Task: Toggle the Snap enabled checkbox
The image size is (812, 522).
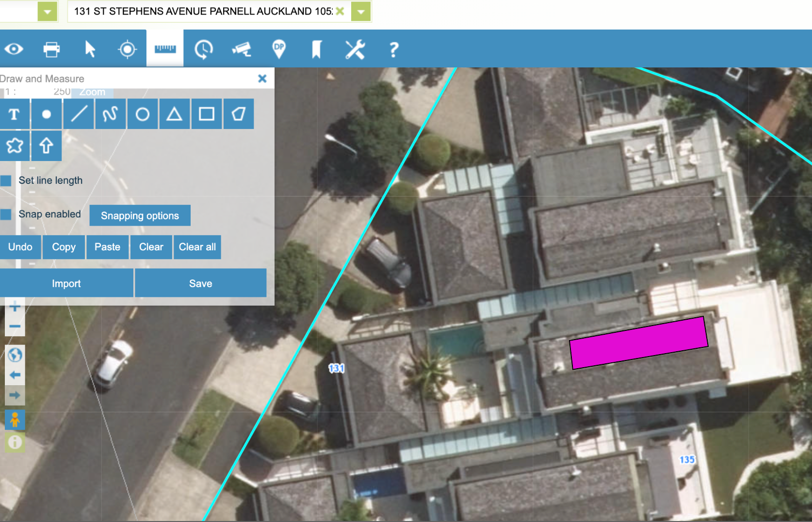Action: [6, 214]
